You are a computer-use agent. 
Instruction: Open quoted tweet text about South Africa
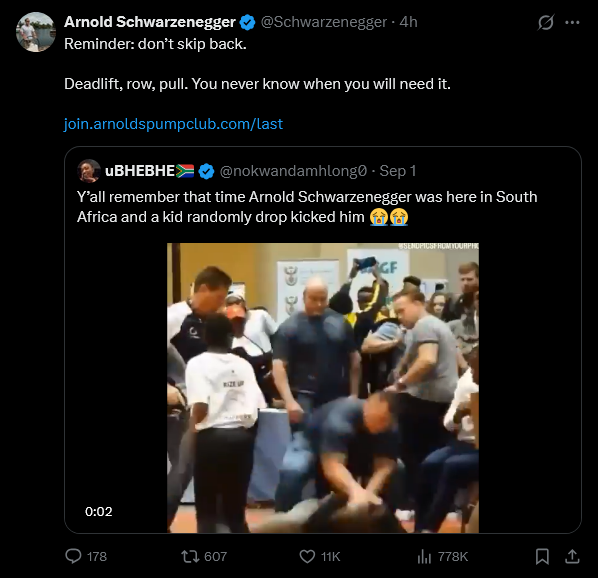[307, 207]
